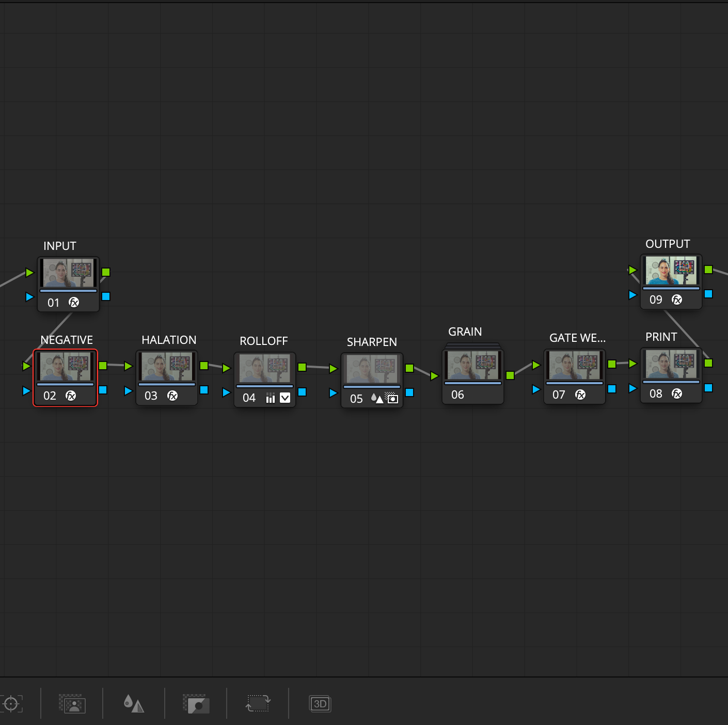Open the Key palette icon
Screen dimensions: 728x725
point(196,703)
